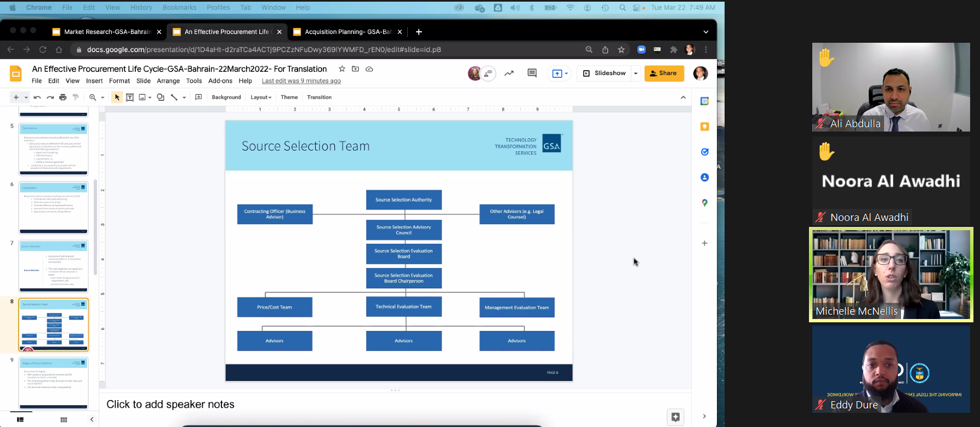Expand the Slideshow options dropdown arrow
Screen dimensions: 980x427
pos(636,73)
